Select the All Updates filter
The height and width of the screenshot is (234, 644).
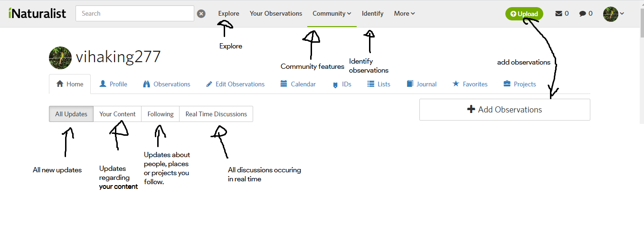[x=71, y=114]
